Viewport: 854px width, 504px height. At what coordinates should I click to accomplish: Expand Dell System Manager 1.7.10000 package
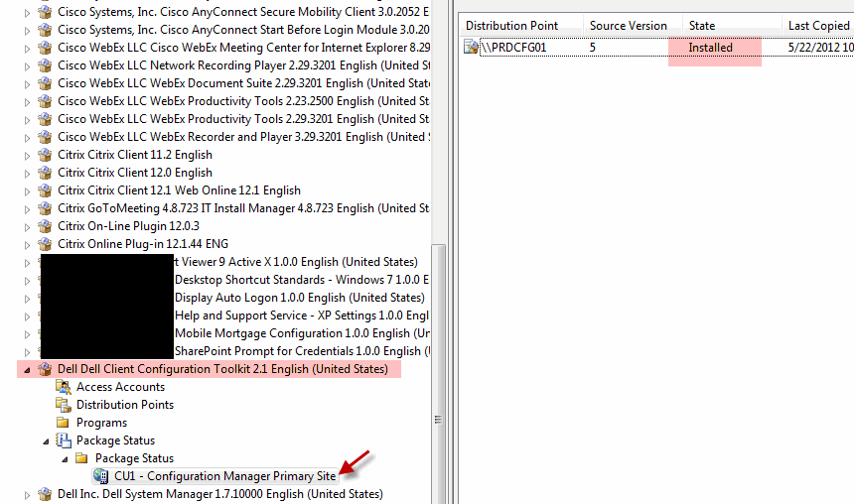27,496
